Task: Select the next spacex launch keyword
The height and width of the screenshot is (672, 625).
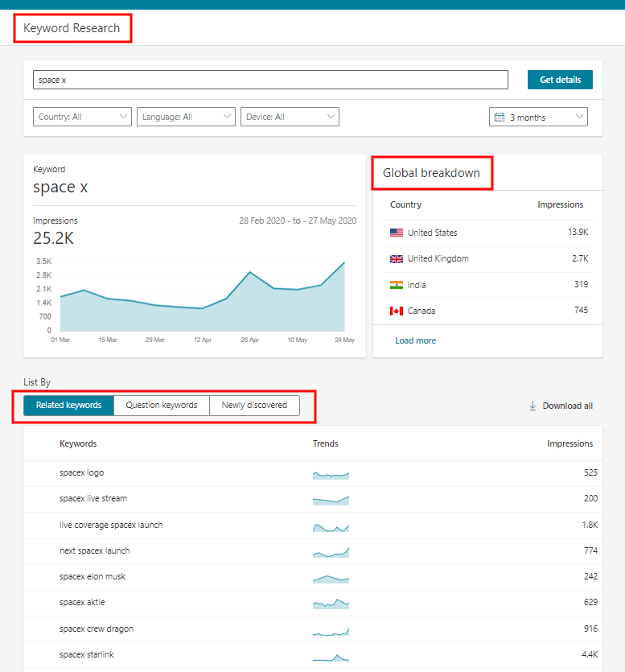Action: pyautogui.click(x=94, y=550)
